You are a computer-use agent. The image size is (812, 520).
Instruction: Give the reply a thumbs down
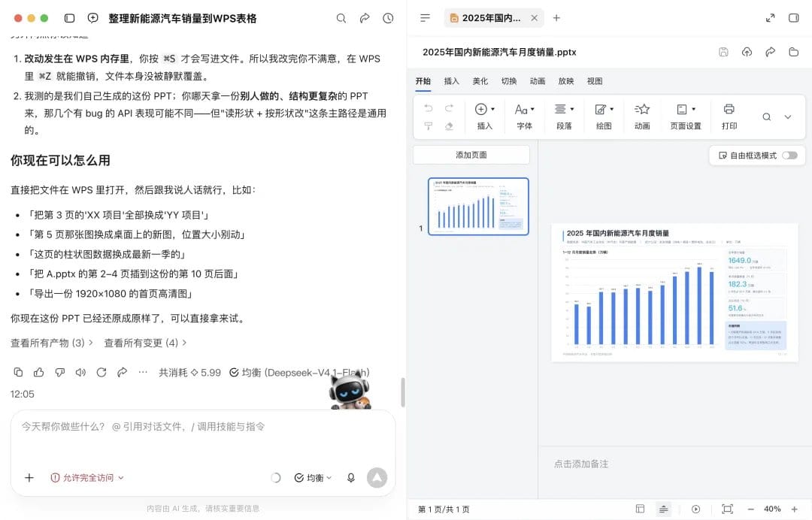pos(60,372)
